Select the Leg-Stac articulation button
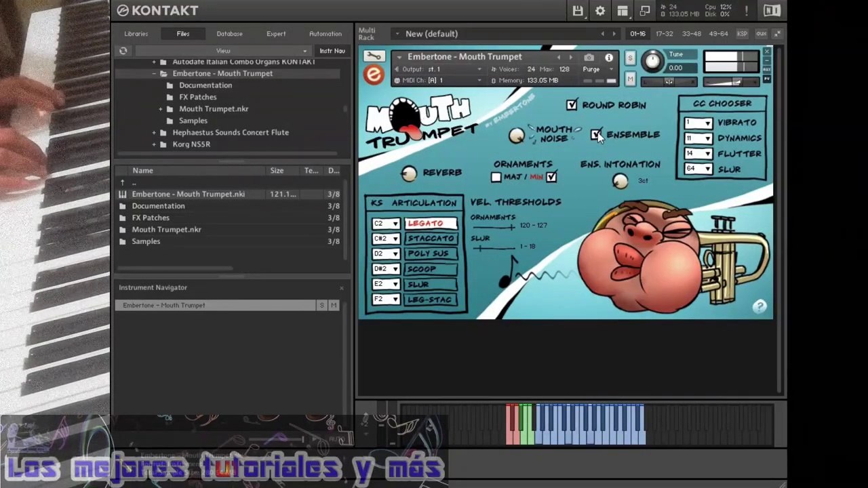This screenshot has width=868, height=488. (x=431, y=300)
